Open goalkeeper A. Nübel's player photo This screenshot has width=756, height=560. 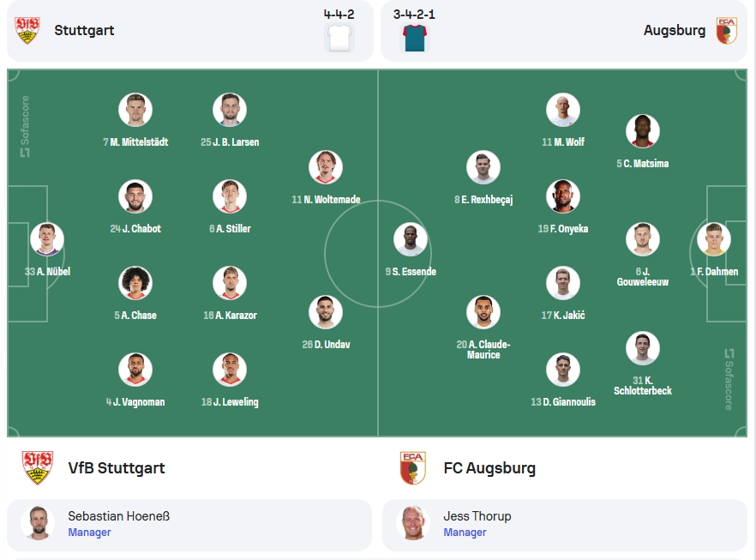47,239
